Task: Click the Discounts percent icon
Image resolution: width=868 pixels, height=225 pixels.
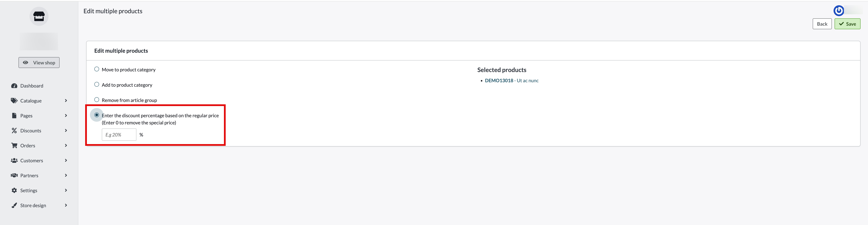Action: (x=14, y=131)
